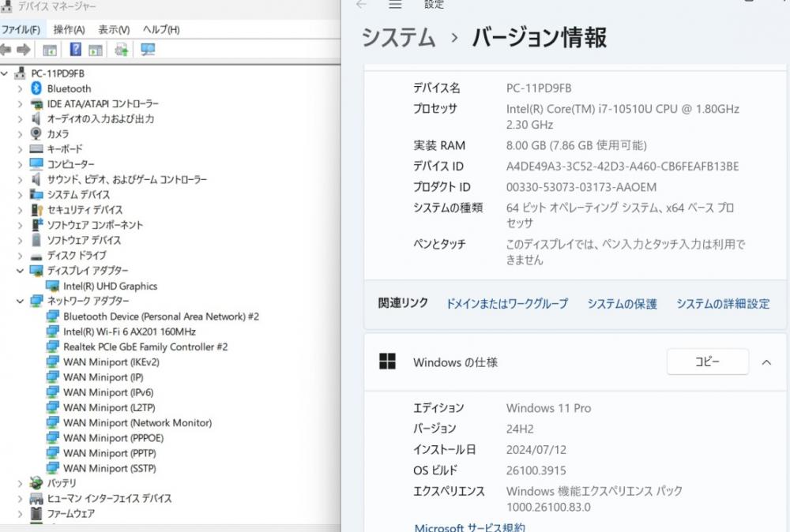Image resolution: width=790 pixels, height=532 pixels.
Task: Click the device ID value A4DE49A3-3C52-42D3-A460-CB6FEAFB13BE
Action: tap(623, 166)
